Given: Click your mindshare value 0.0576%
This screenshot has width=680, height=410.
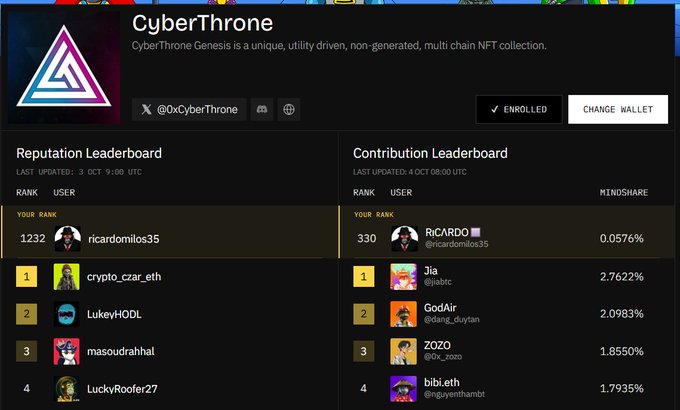Looking at the screenshot, I should point(621,238).
